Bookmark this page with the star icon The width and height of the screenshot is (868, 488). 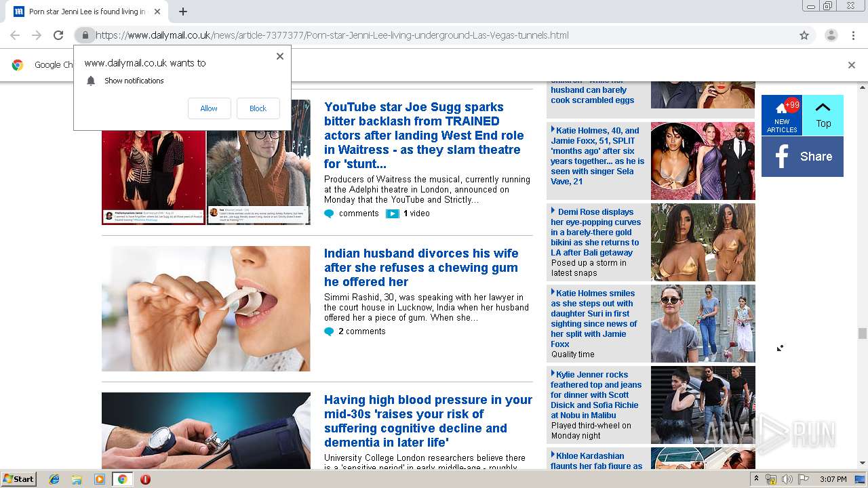(x=804, y=35)
